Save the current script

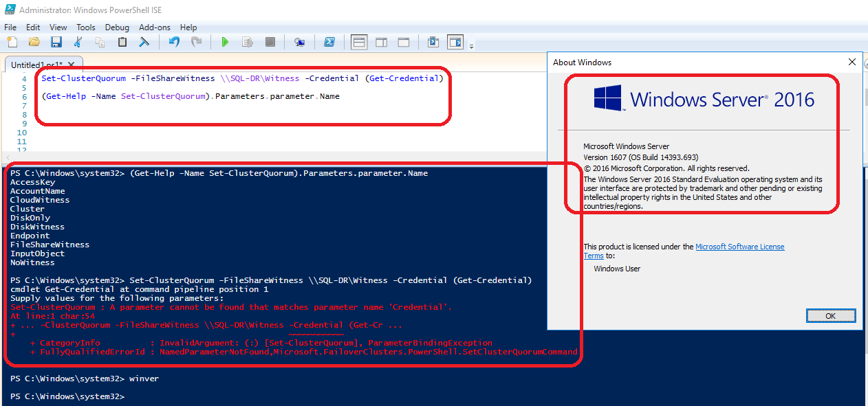[56, 42]
